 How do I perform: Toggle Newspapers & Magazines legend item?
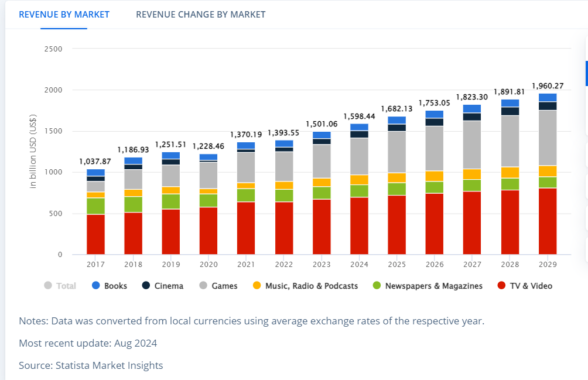tap(428, 286)
